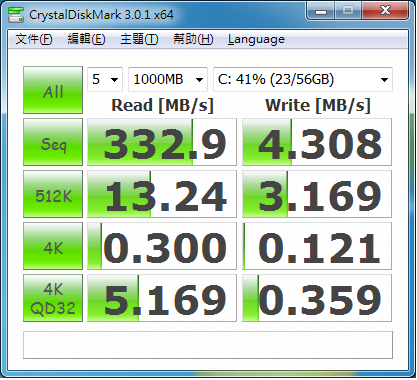Click the 4K write result 0.121
The width and height of the screenshot is (417, 380).
click(317, 246)
